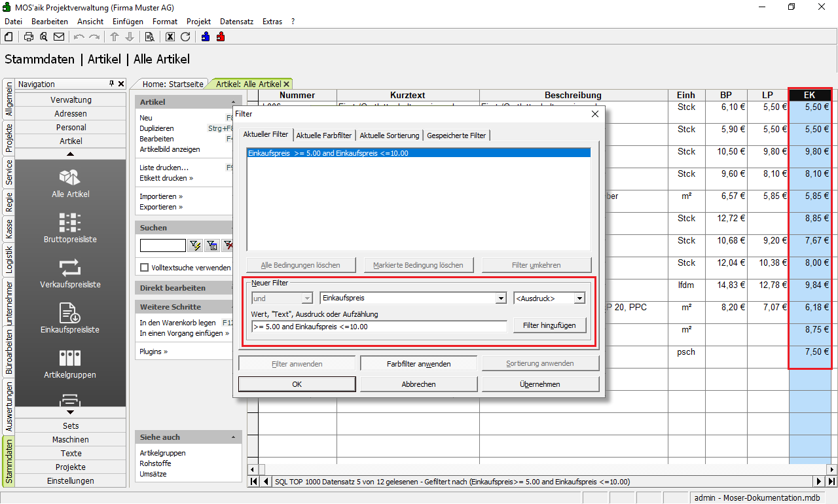The height and width of the screenshot is (504, 838).
Task: Click the envelope email icon
Action: click(59, 37)
